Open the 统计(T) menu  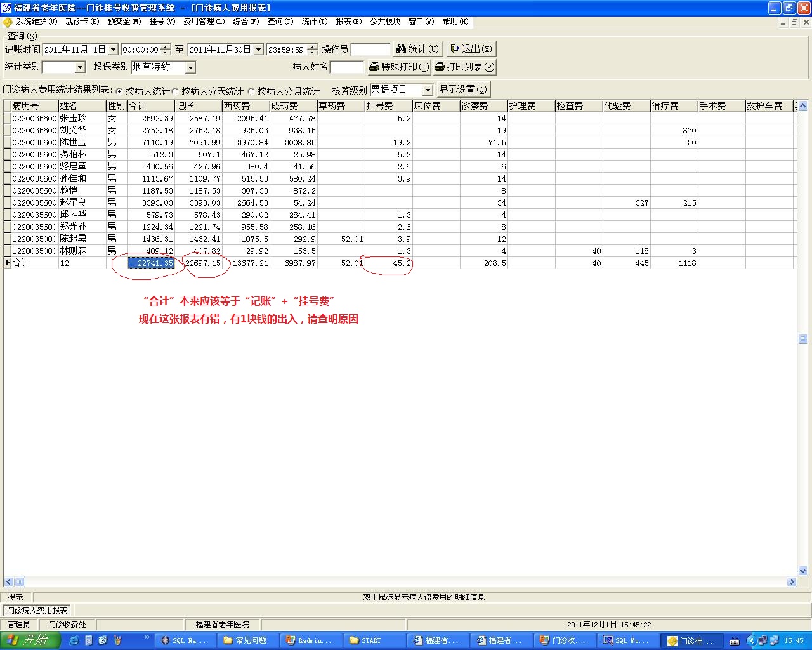315,22
